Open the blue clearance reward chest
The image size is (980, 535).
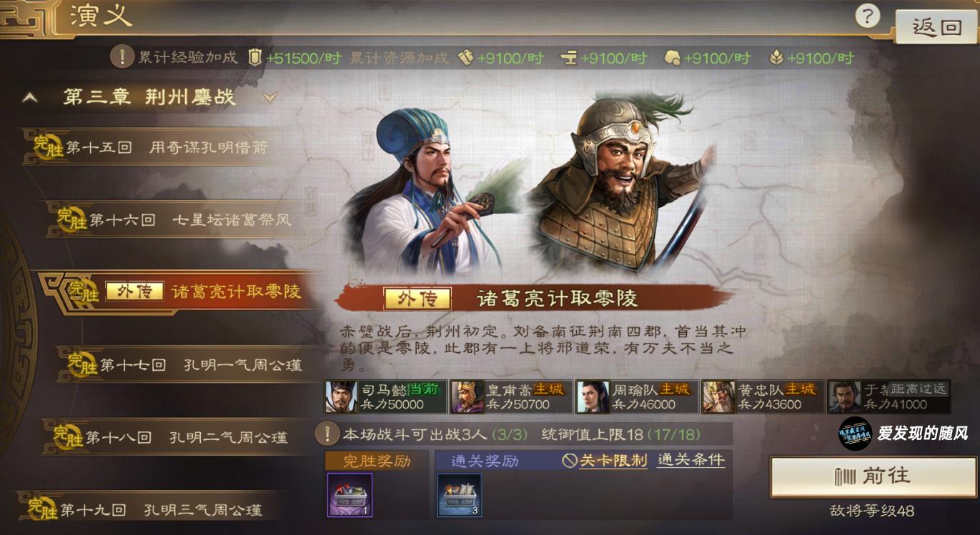[x=460, y=494]
